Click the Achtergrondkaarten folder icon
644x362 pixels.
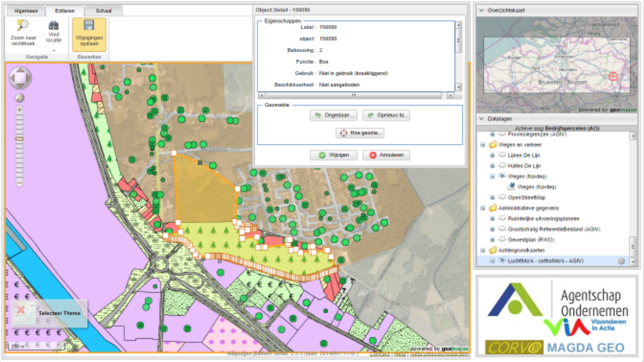493,250
